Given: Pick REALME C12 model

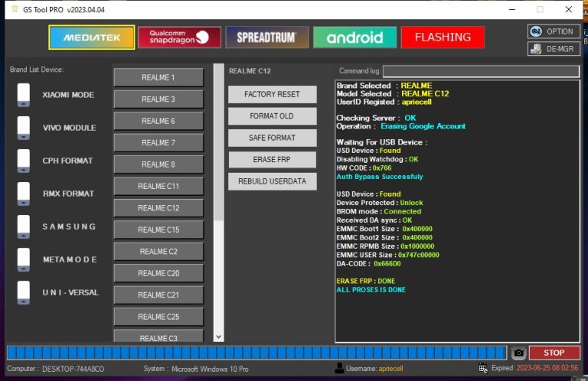Looking at the screenshot, I should point(158,208).
